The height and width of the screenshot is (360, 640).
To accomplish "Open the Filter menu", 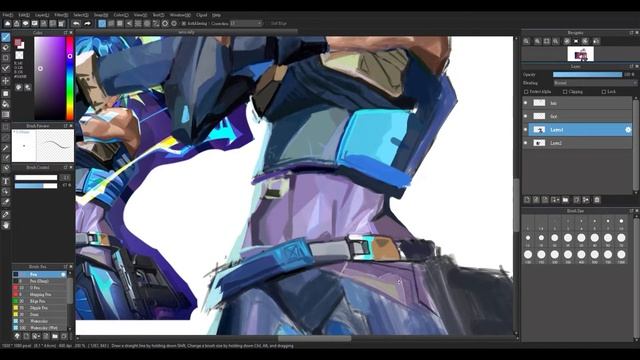I will [61, 15].
